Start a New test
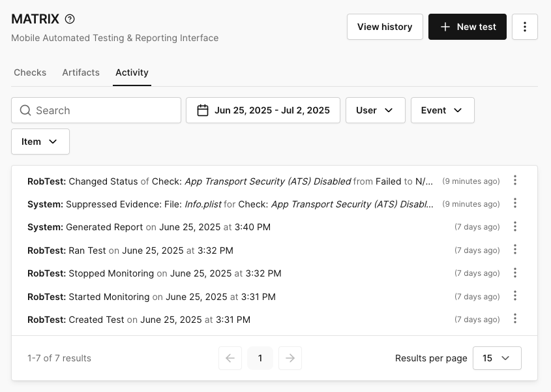551x392 pixels. [468, 27]
